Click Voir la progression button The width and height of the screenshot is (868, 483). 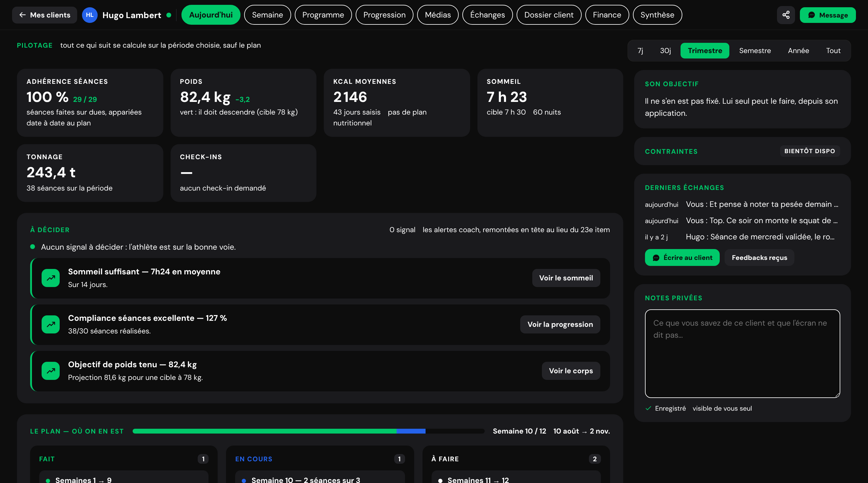(x=560, y=324)
